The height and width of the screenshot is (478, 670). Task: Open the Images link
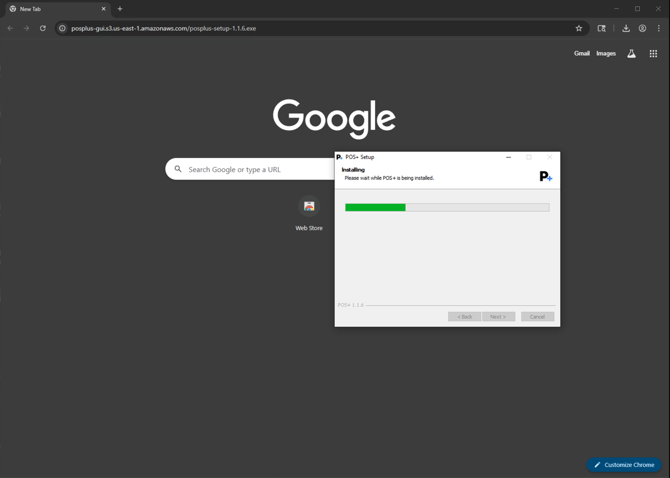pyautogui.click(x=606, y=53)
